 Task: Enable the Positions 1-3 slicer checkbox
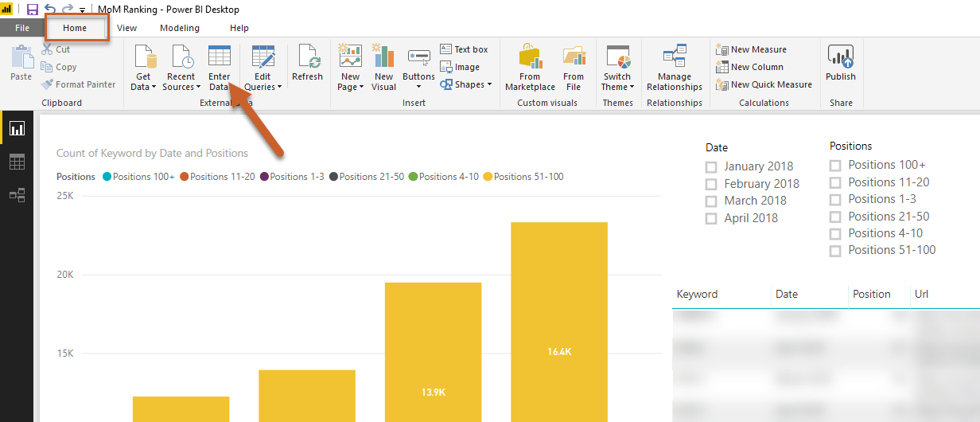coord(835,200)
